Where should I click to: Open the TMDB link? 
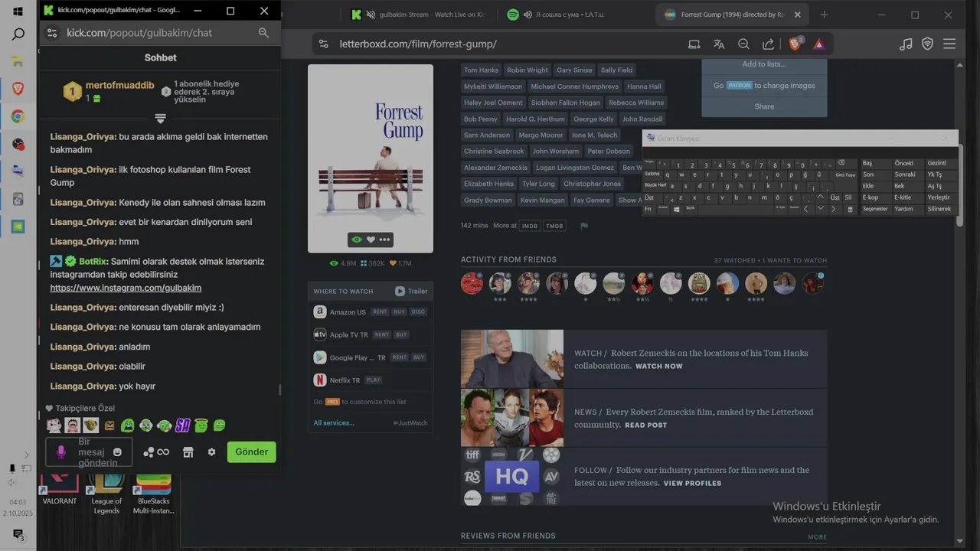(554, 226)
